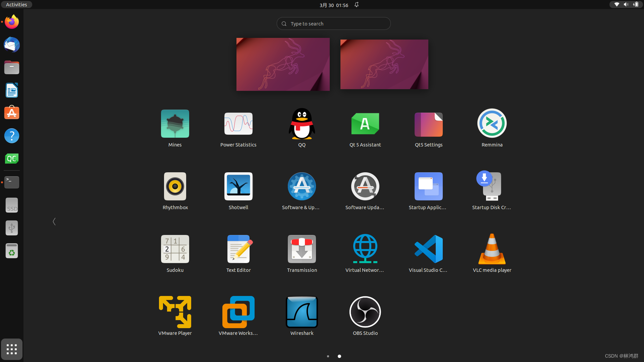This screenshot has width=644, height=362.
Task: Click the notification bell icon
Action: tap(357, 5)
